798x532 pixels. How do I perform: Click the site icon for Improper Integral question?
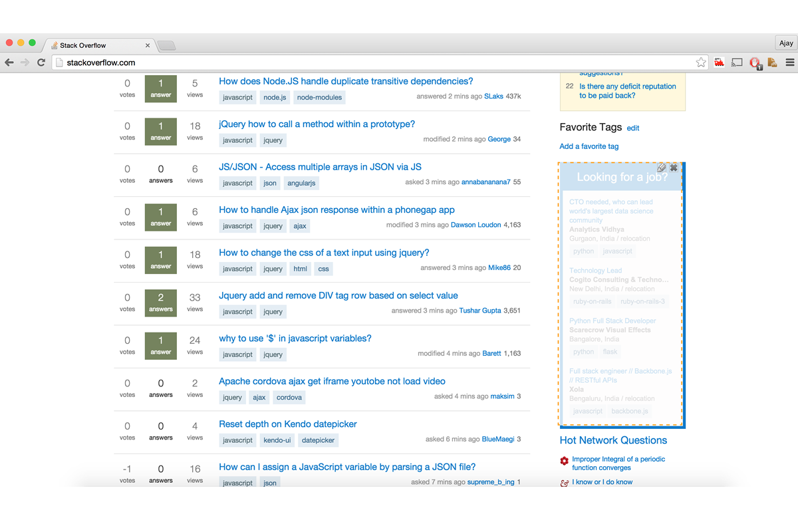coord(565,460)
